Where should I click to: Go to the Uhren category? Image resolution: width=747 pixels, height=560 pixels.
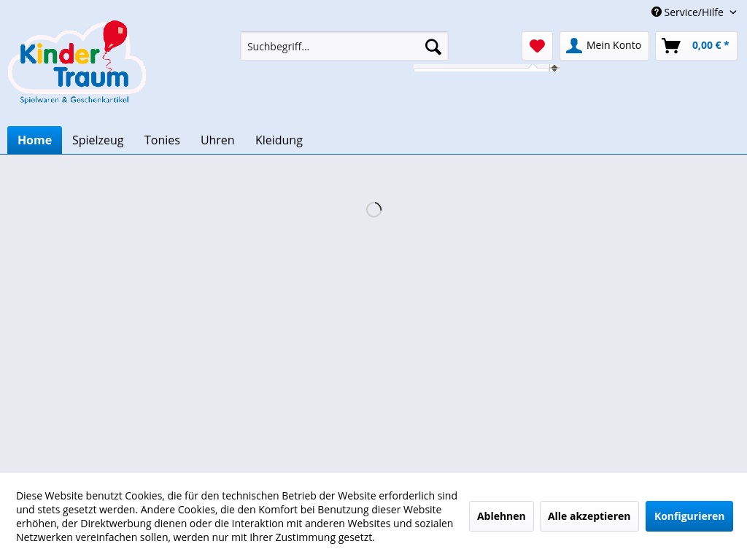217,140
